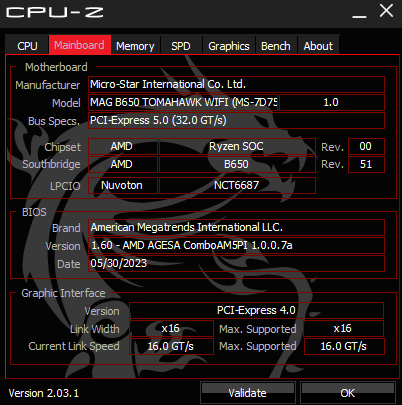Select the Current Link Speed value field

point(171,346)
